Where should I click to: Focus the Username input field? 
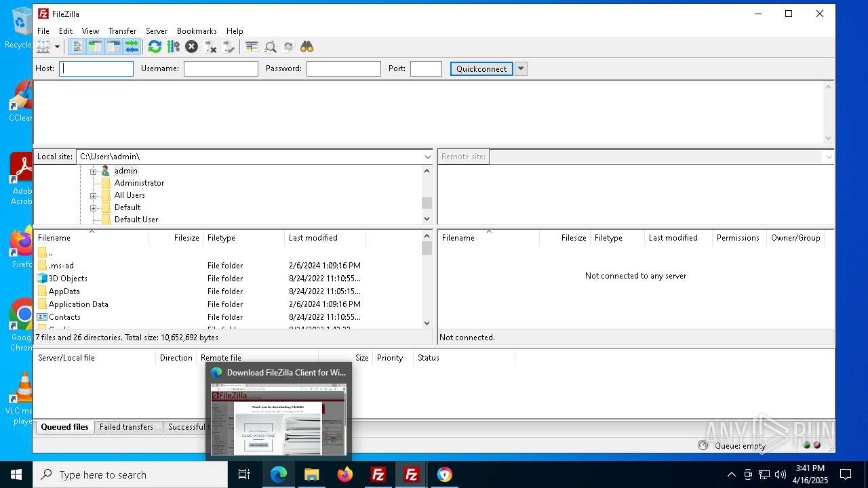[x=221, y=68]
